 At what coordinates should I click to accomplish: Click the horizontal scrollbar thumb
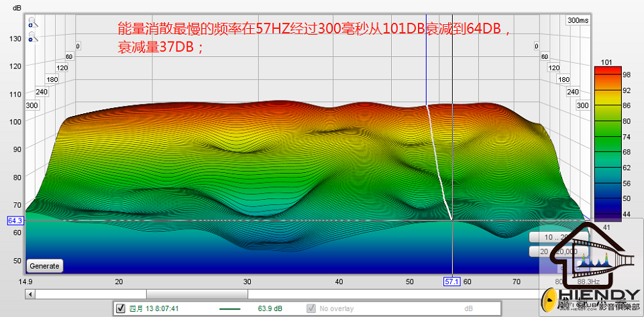[197, 294]
